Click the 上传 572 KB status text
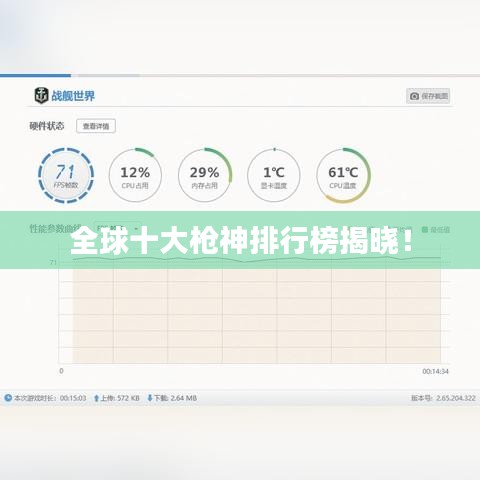Viewport: 480px width, 480px height. (120, 398)
